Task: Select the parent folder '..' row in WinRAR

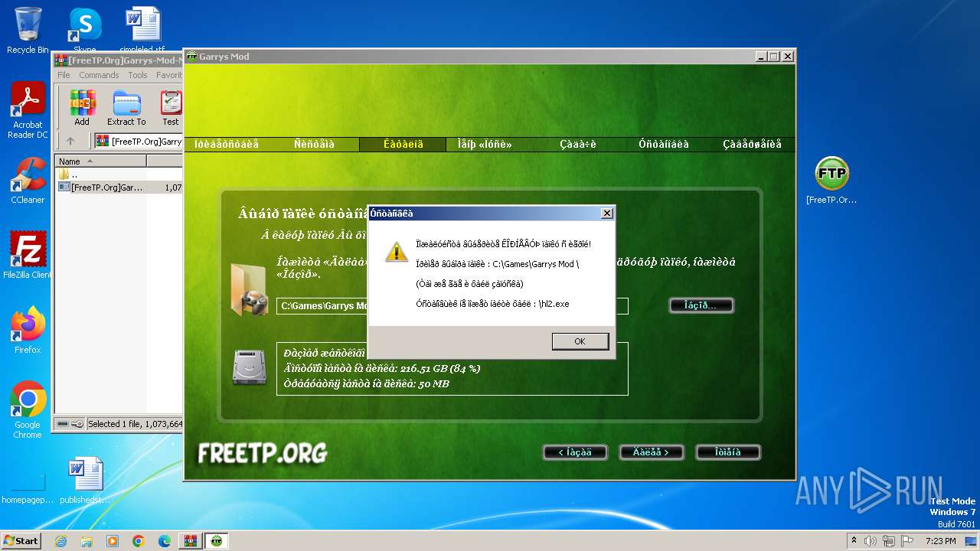Action: click(119, 174)
